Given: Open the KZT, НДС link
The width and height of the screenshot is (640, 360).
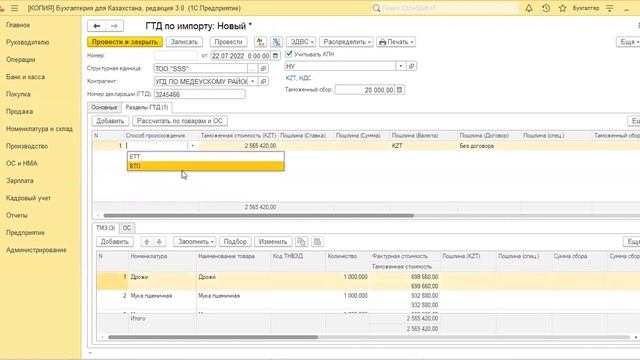Looking at the screenshot, I should point(298,78).
